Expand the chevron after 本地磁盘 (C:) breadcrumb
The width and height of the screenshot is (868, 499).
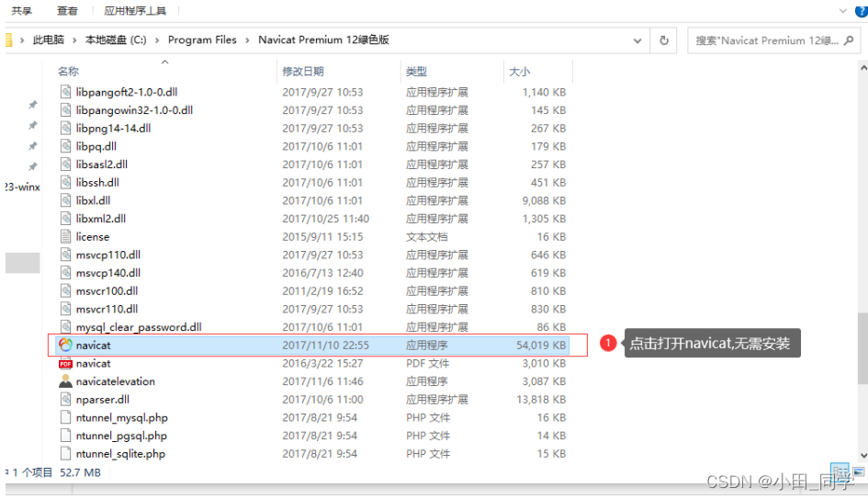157,40
